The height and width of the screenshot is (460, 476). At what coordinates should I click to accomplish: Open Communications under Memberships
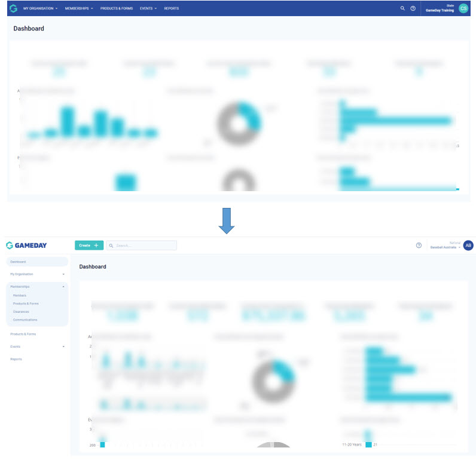pyautogui.click(x=25, y=320)
